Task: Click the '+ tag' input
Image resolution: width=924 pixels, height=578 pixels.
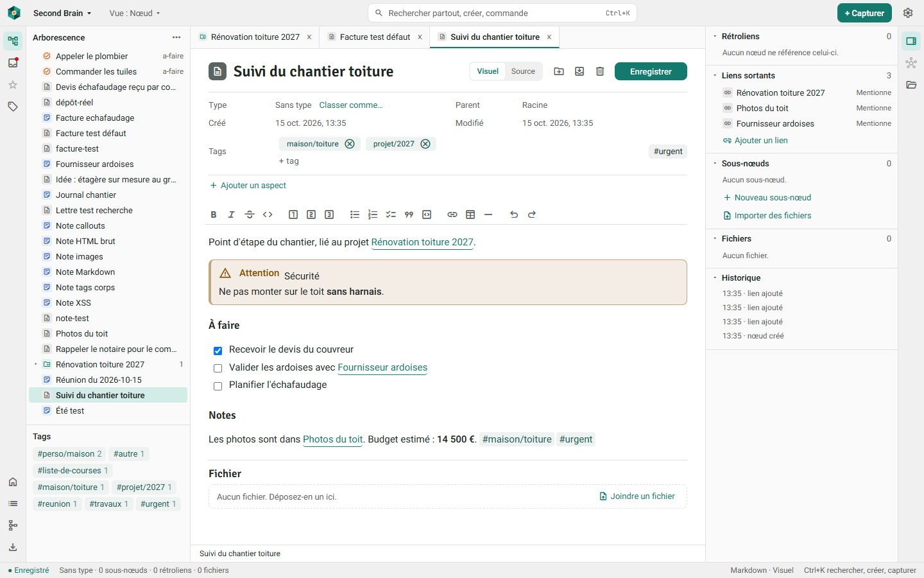Action: [x=289, y=161]
